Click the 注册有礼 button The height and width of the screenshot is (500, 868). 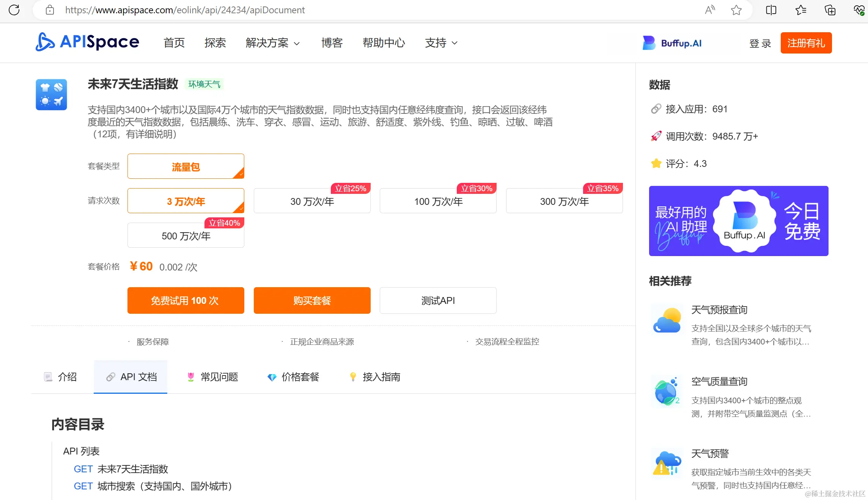coord(806,43)
